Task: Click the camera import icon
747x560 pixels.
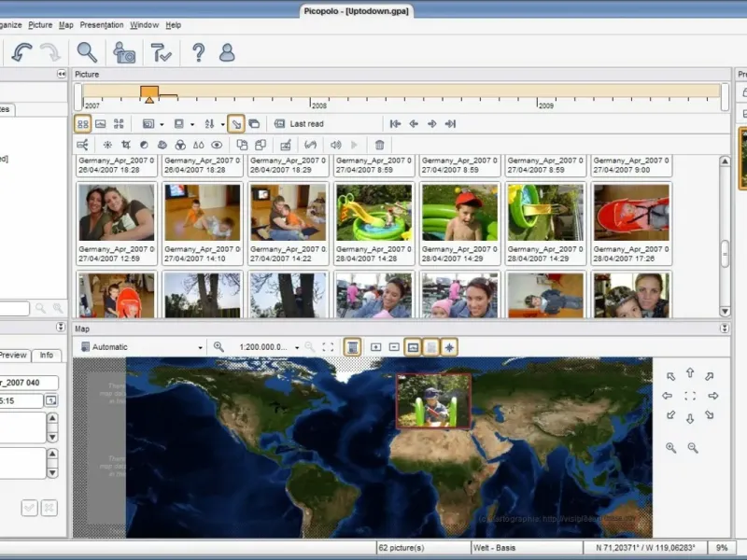Action: [124, 52]
